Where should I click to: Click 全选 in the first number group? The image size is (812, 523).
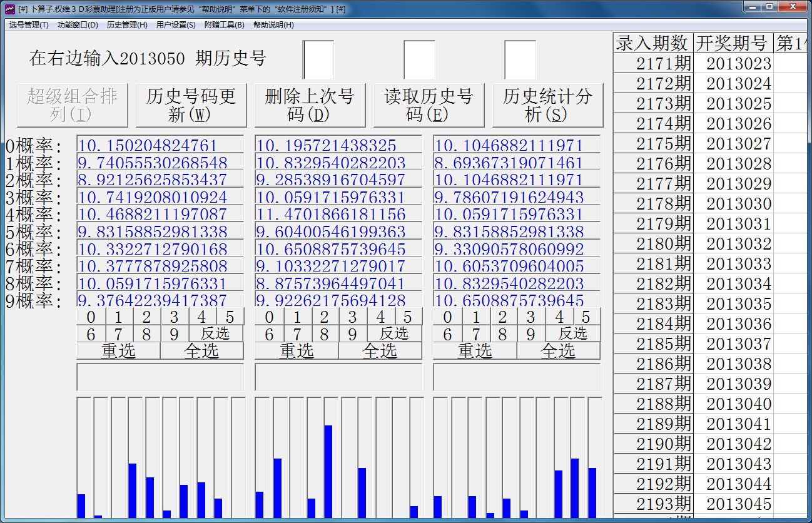pyautogui.click(x=202, y=350)
